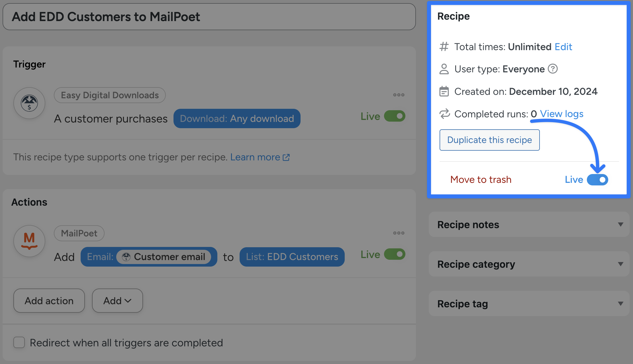
Task: Open the Add dropdown next to Add action
Action: coord(117,301)
